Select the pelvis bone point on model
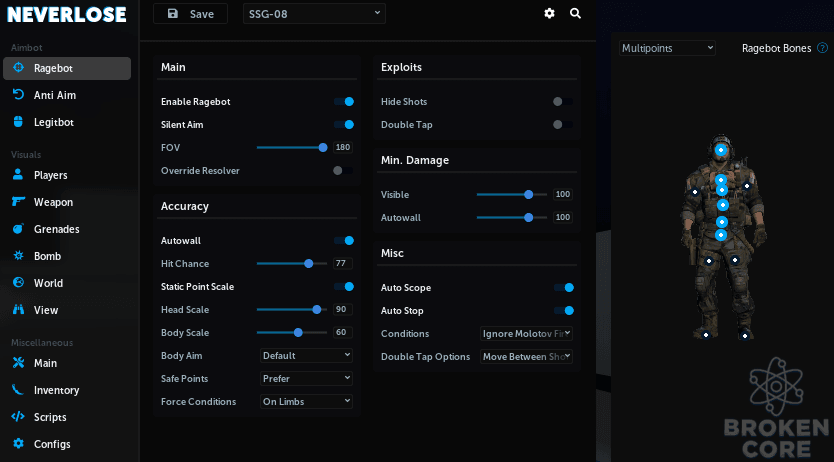 [721, 235]
